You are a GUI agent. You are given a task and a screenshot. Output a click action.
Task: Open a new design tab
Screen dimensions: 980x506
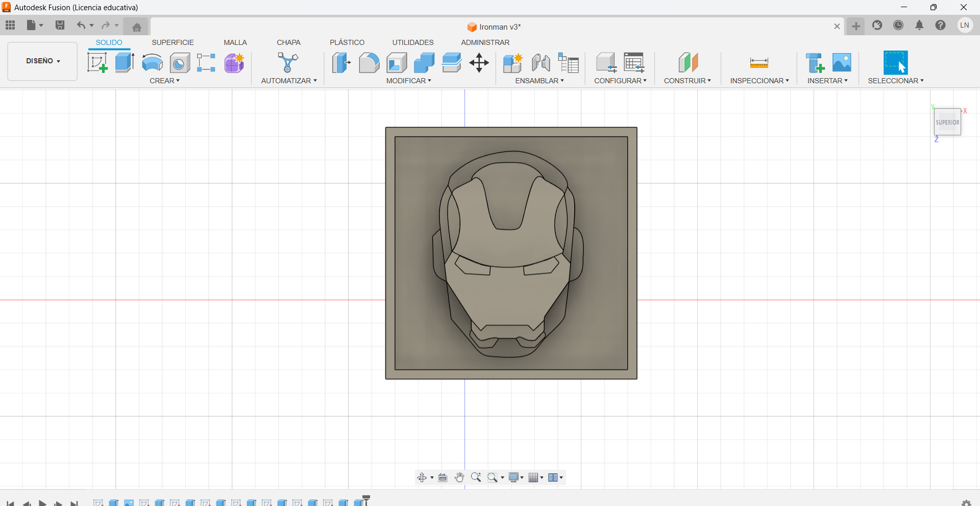(856, 26)
